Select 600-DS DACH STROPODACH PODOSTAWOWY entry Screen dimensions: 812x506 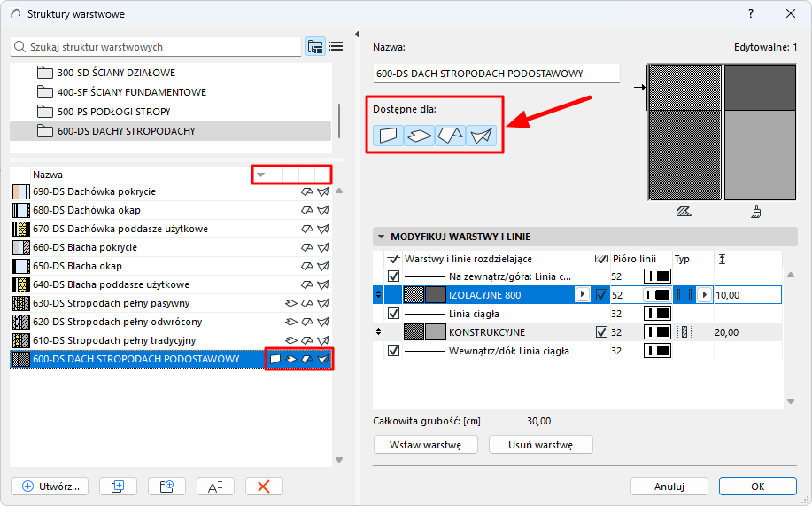pyautogui.click(x=170, y=359)
